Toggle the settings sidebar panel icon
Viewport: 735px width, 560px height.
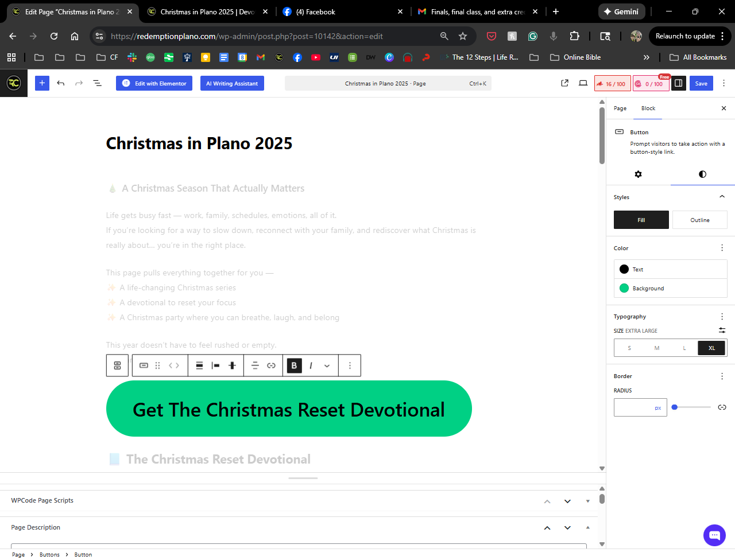point(678,83)
